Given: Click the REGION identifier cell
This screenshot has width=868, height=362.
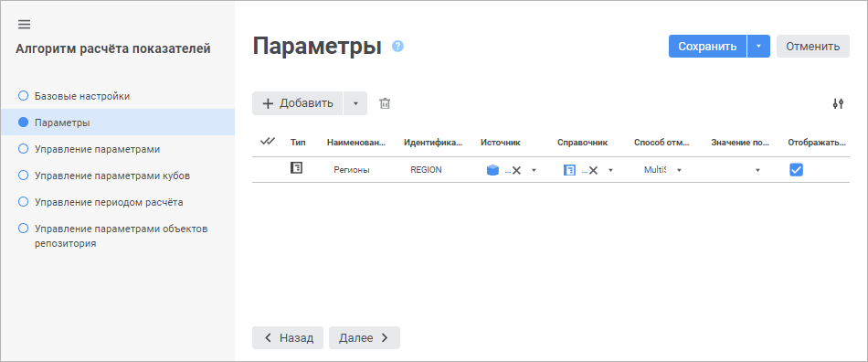Looking at the screenshot, I should point(427,170).
